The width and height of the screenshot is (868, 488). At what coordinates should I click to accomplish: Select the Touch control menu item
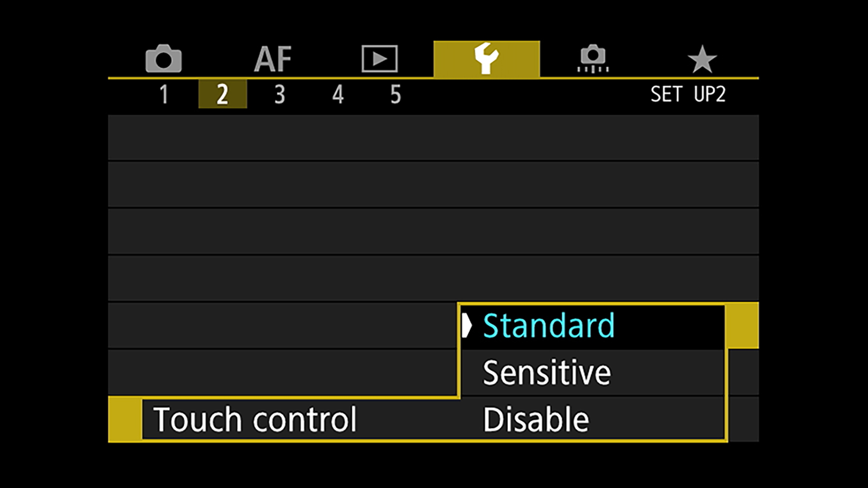click(x=255, y=420)
